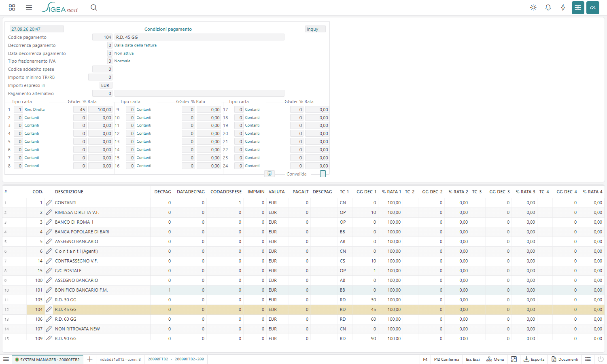The height and width of the screenshot is (364, 607).
Task: Open the search magnifier
Action: 94,7
